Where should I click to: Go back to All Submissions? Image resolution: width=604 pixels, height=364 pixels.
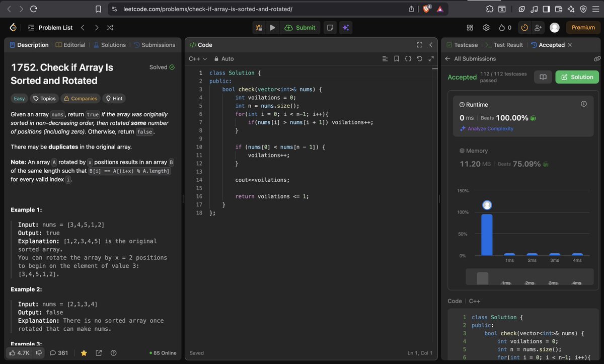tap(470, 59)
